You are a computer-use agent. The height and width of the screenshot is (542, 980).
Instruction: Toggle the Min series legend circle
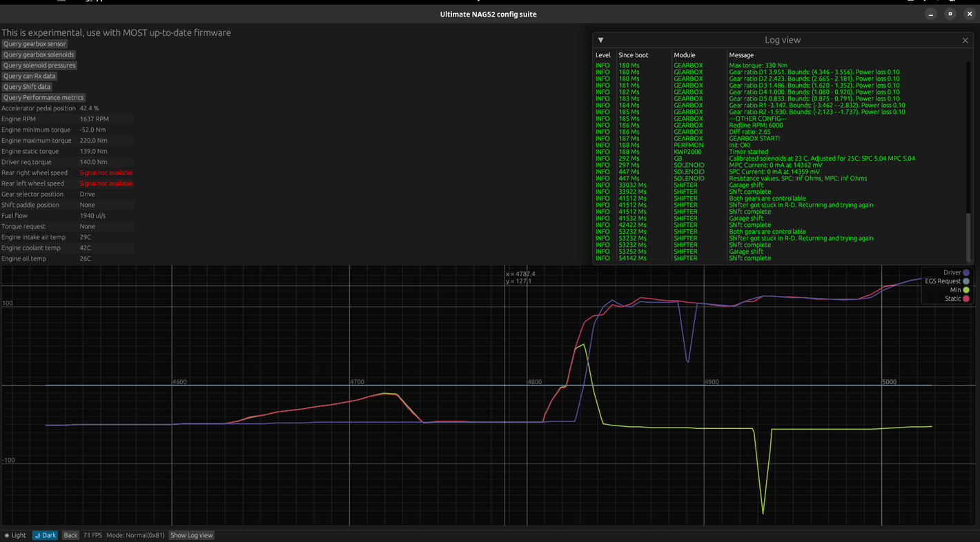[966, 290]
